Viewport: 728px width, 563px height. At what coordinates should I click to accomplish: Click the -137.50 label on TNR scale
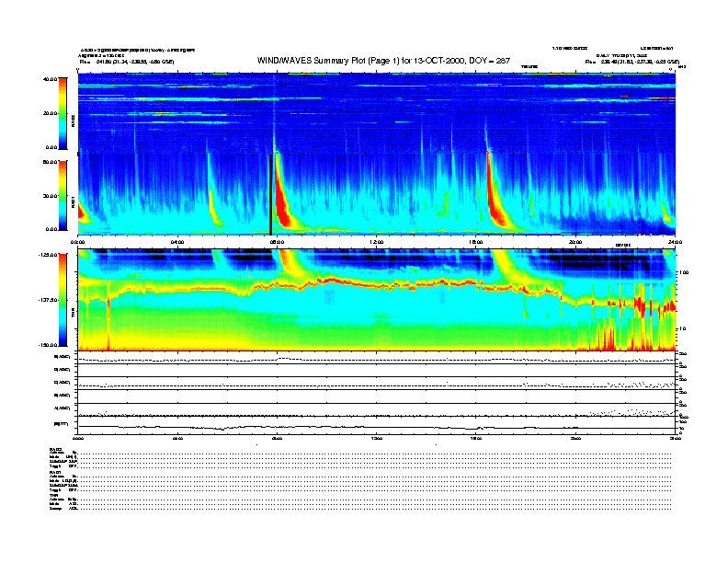tap(48, 300)
